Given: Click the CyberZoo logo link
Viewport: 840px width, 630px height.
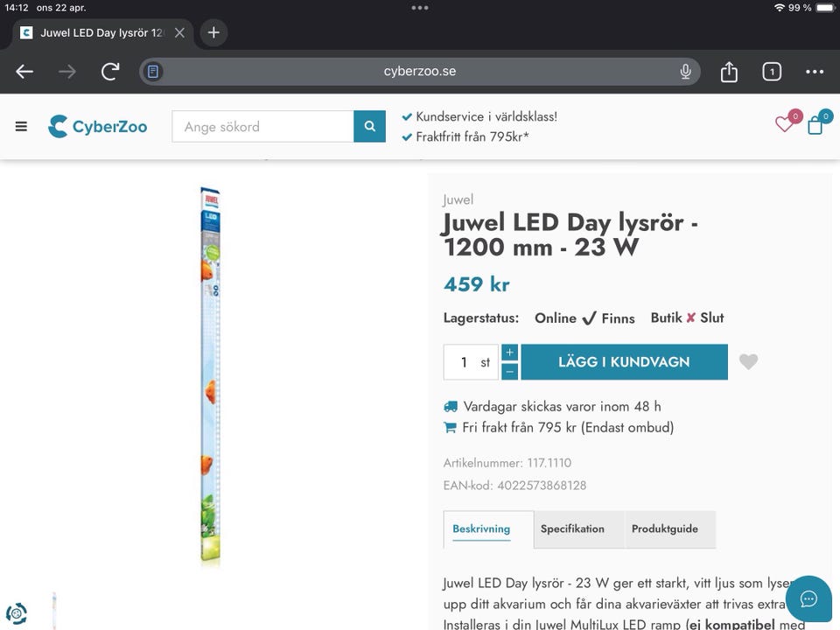Looking at the screenshot, I should pyautogui.click(x=98, y=127).
